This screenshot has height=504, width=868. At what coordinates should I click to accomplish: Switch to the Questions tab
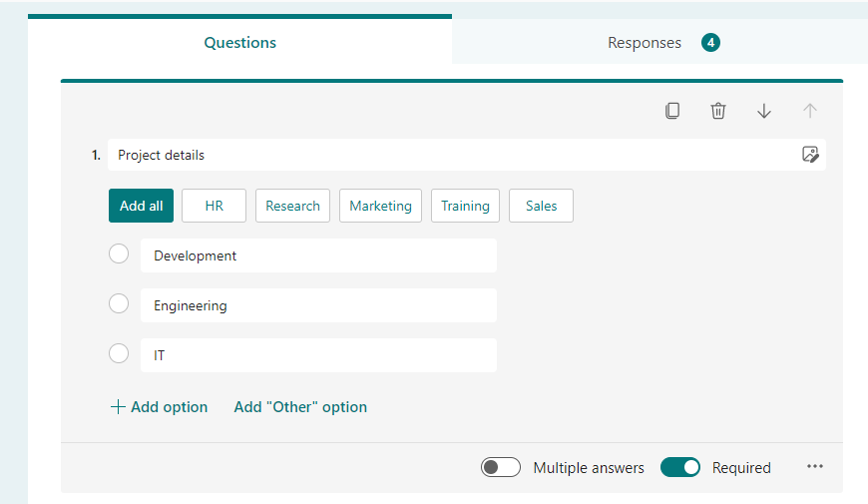(239, 43)
